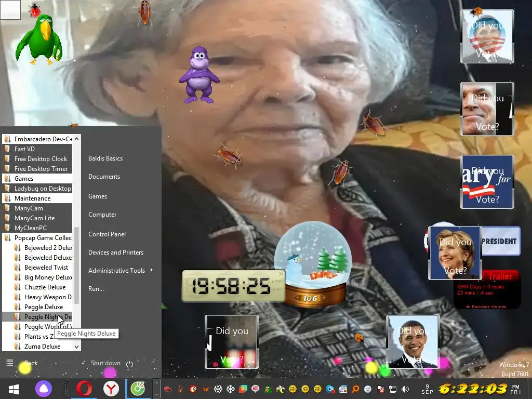Click the purple BonziBuddy gorilla

click(199, 75)
